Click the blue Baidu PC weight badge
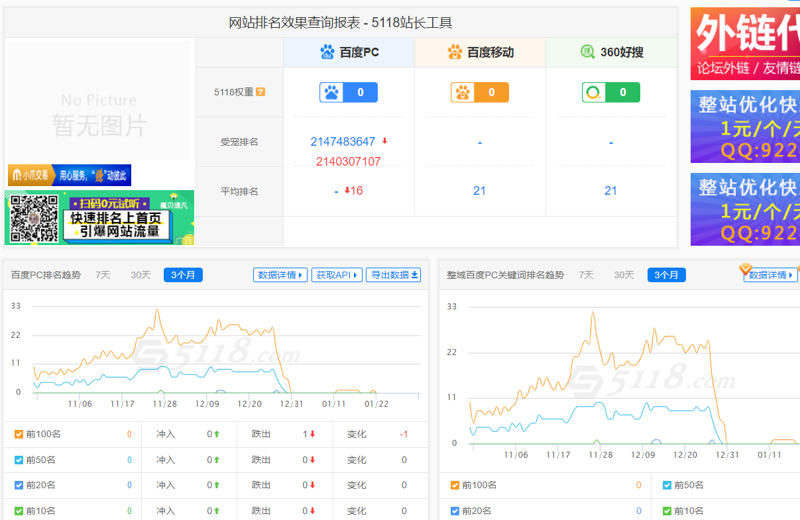The height and width of the screenshot is (520, 800). pos(348,92)
